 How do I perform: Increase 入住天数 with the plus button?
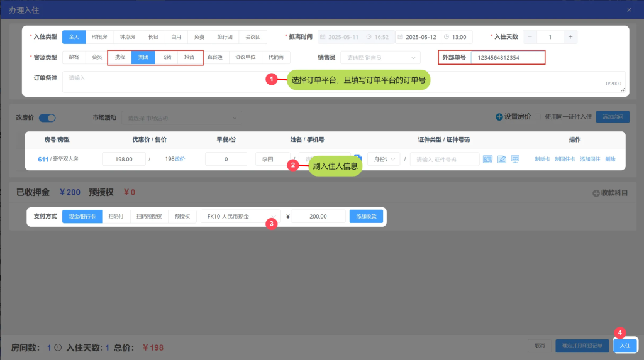tap(570, 37)
